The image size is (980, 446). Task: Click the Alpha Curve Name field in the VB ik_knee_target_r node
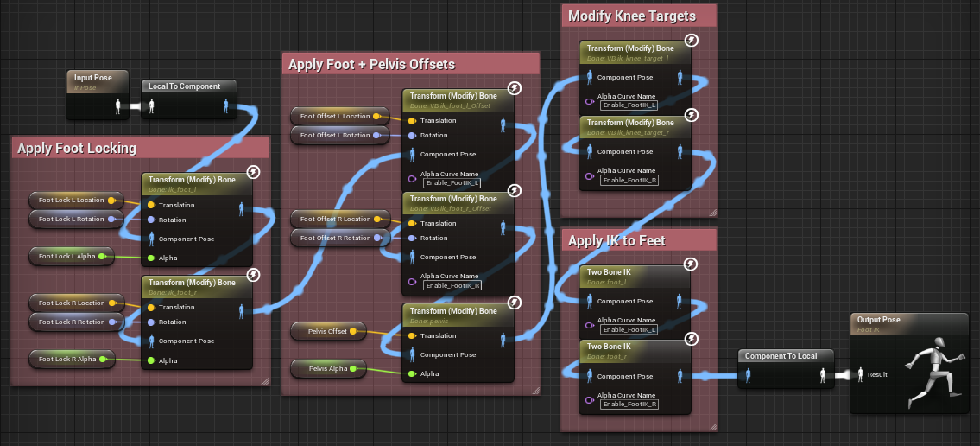(629, 180)
